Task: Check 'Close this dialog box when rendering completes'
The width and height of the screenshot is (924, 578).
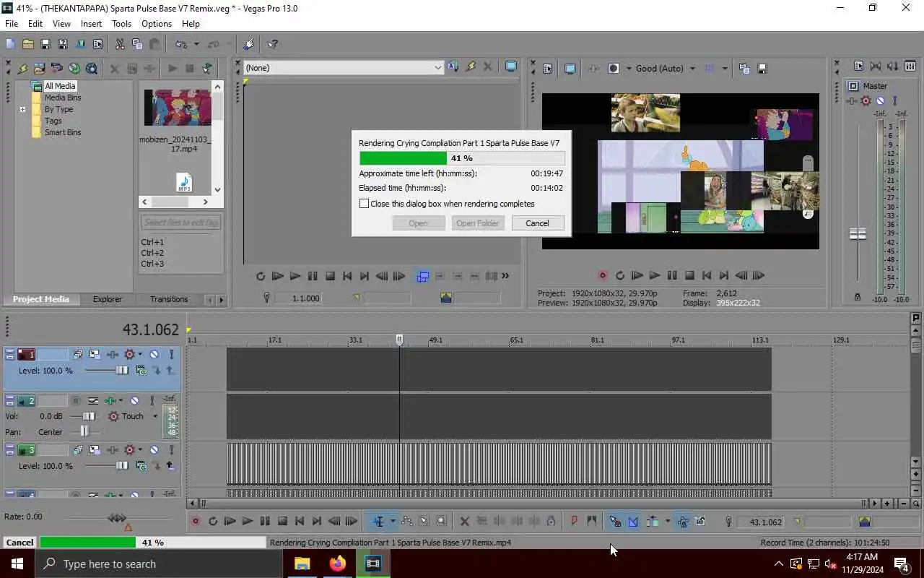Action: (x=365, y=204)
